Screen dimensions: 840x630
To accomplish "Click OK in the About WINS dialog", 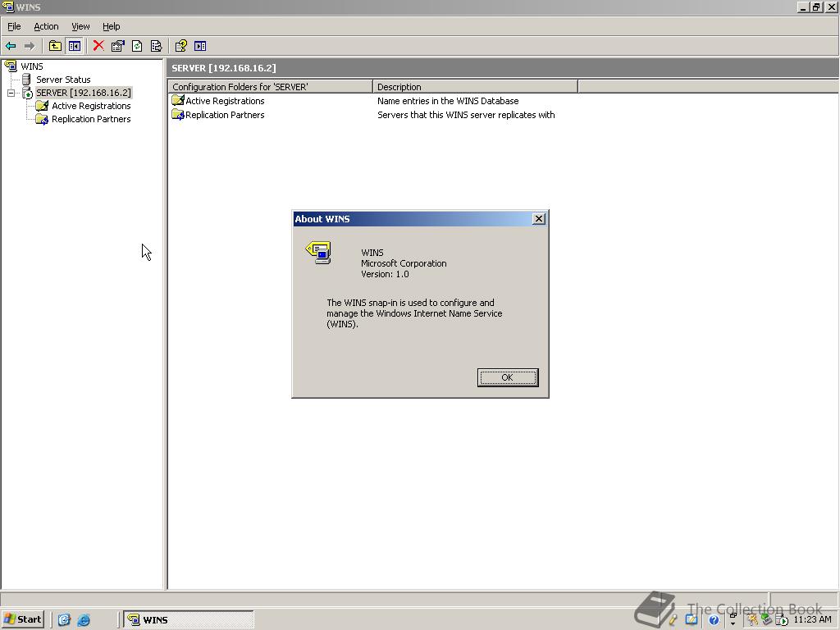I will pyautogui.click(x=507, y=377).
